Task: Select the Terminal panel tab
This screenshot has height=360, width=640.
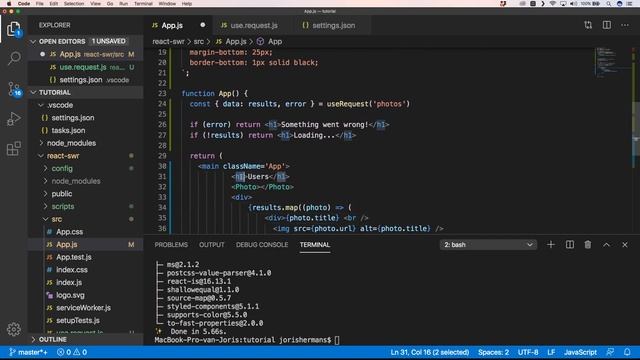Action: pyautogui.click(x=315, y=244)
